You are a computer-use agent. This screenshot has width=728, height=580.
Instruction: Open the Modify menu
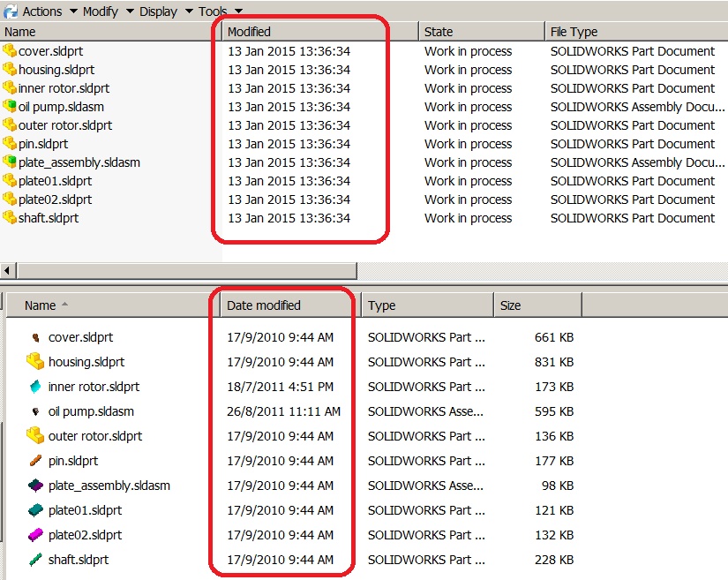pos(101,11)
